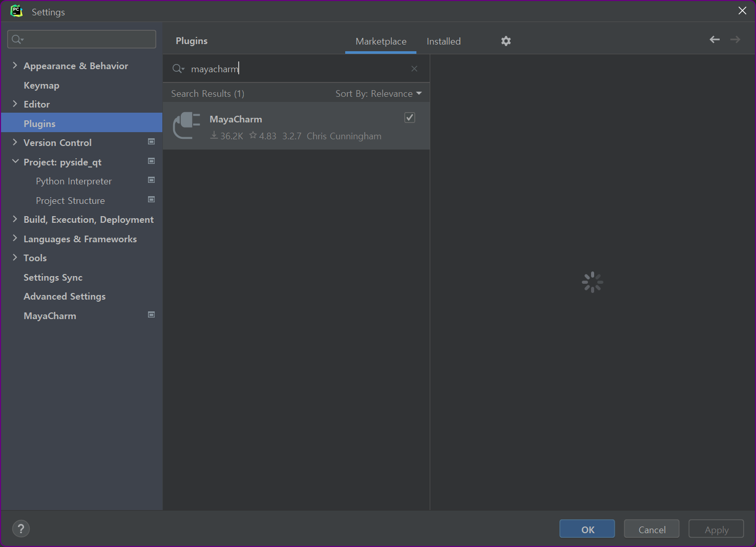Click the settings search magnifier icon

point(17,39)
